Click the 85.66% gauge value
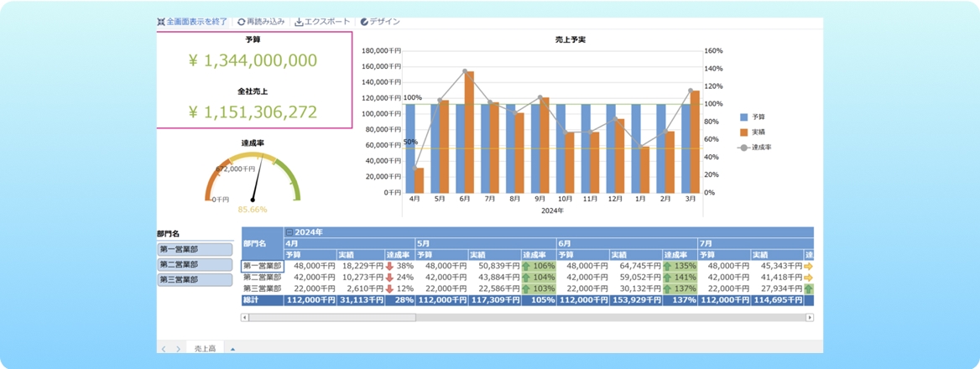 coord(253,209)
